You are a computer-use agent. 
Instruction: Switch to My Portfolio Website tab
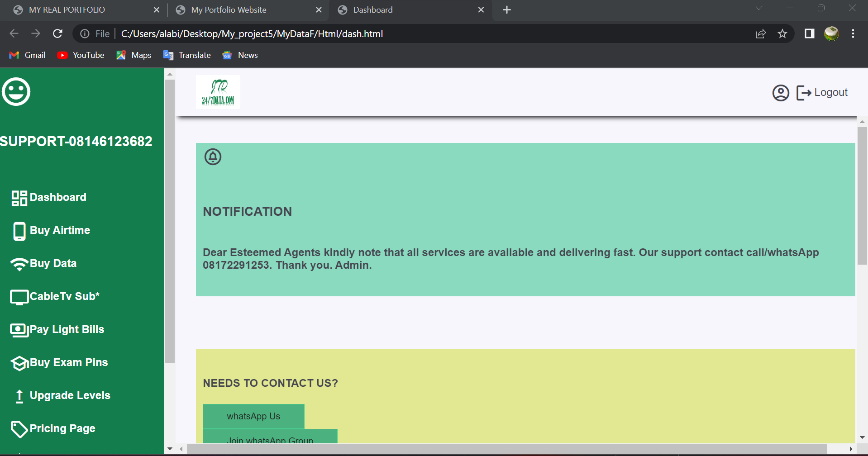click(229, 10)
